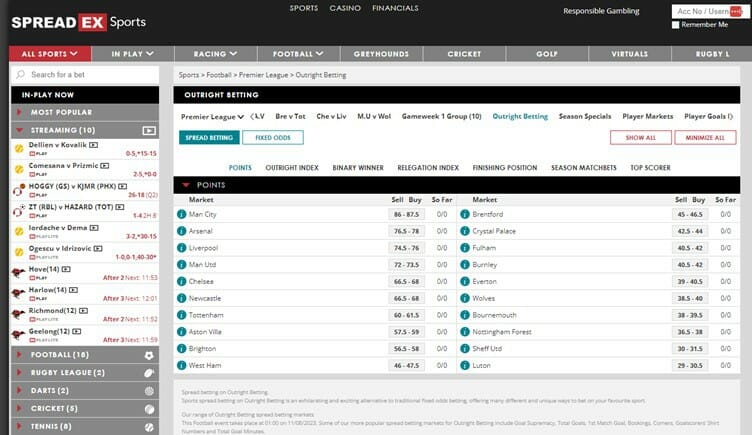752x435 pixels.
Task: Click the rugby ball icon in Rugby League row
Action: [x=149, y=373]
